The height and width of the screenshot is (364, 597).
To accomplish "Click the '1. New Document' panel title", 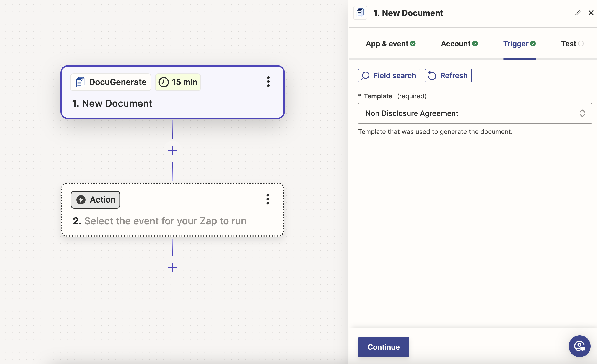I will click(408, 13).
